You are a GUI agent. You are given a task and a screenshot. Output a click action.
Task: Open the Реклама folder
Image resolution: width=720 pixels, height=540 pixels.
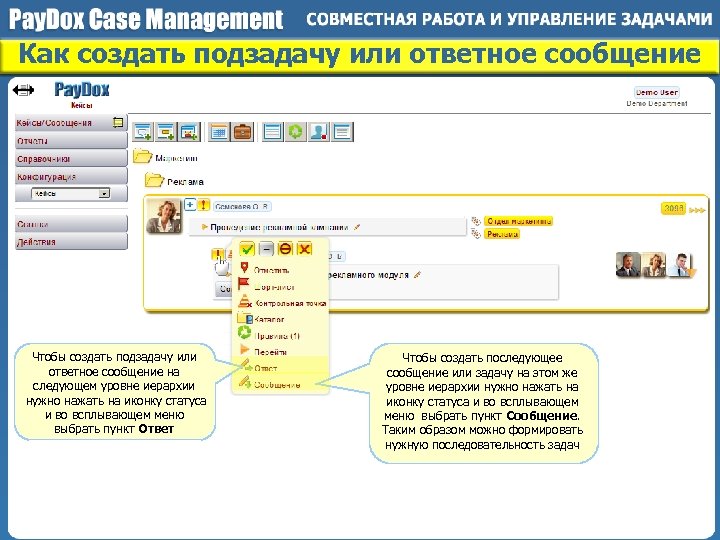pos(174,181)
